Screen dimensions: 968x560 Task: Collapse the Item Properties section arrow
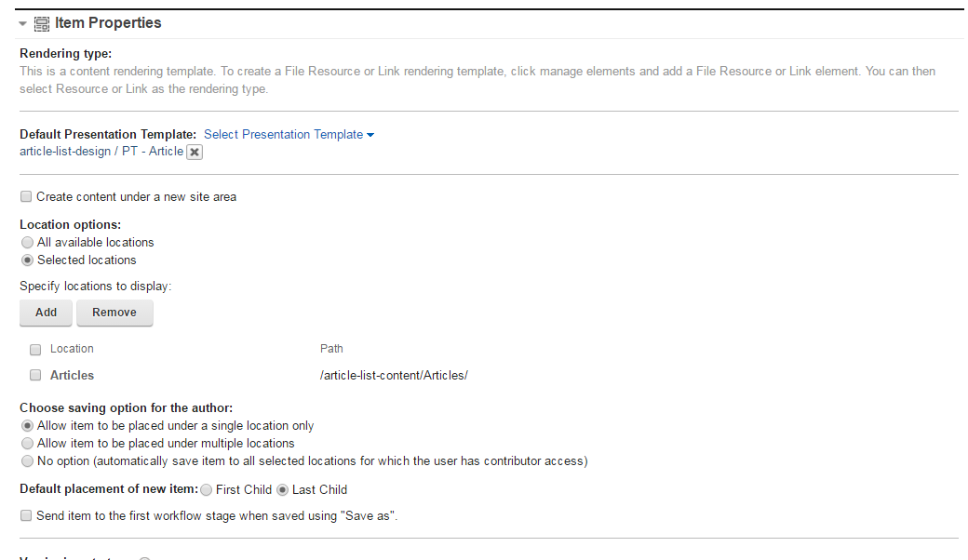23,24
